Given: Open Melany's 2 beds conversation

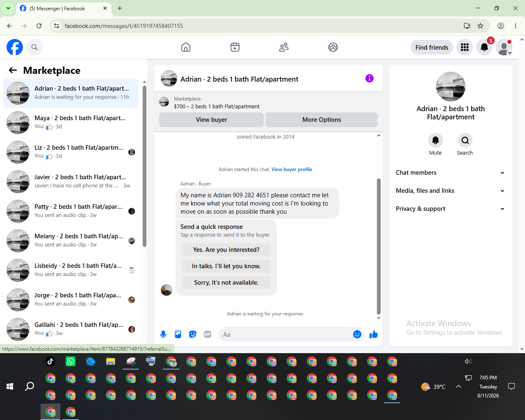Looking at the screenshot, I should 71,241.
